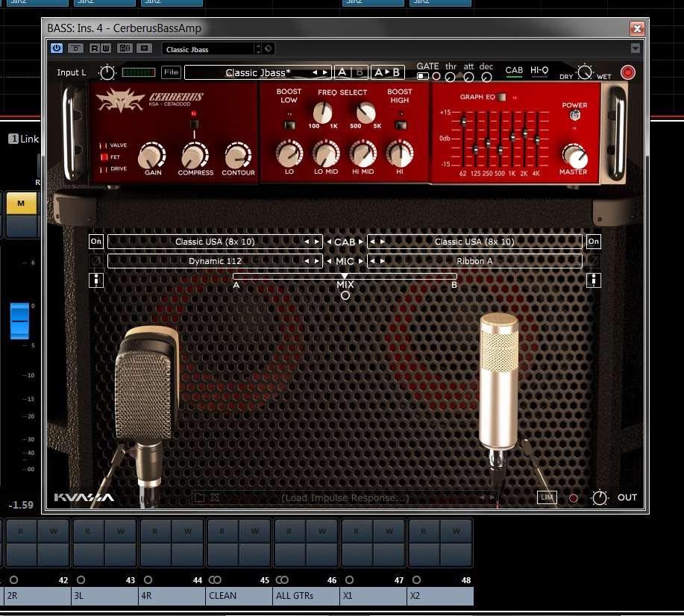Screen dimensions: 684x616
Task: Select DRIVE amp mode
Action: tap(104, 169)
